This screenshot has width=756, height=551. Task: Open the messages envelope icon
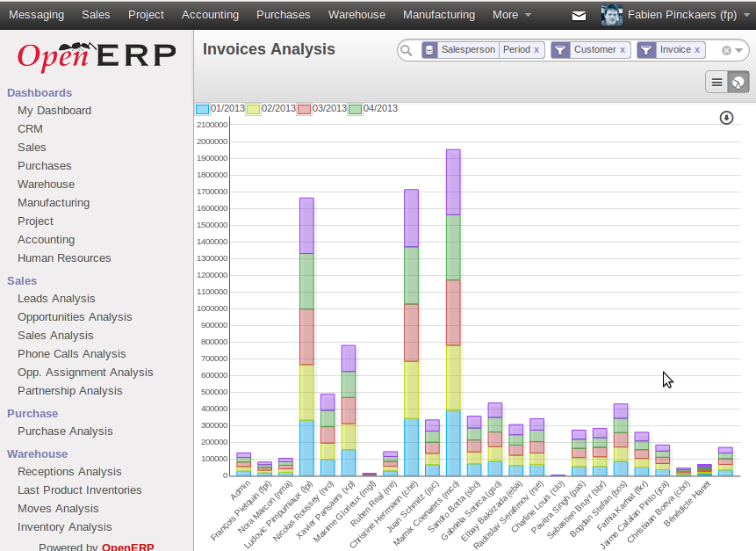(x=579, y=15)
